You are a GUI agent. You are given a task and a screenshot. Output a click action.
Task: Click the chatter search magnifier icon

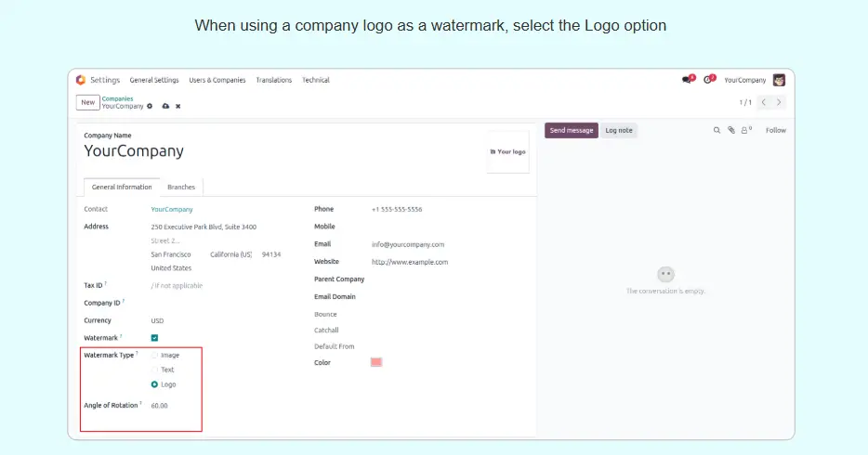coord(717,130)
